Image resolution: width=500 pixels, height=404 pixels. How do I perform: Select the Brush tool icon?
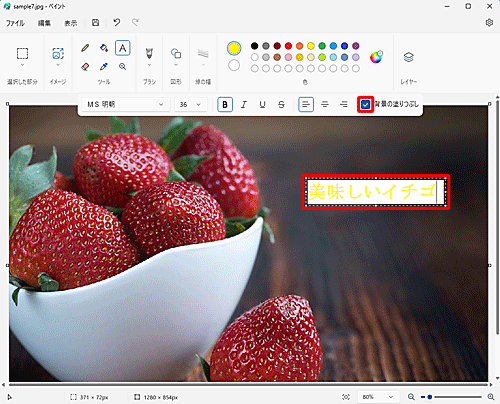click(149, 53)
